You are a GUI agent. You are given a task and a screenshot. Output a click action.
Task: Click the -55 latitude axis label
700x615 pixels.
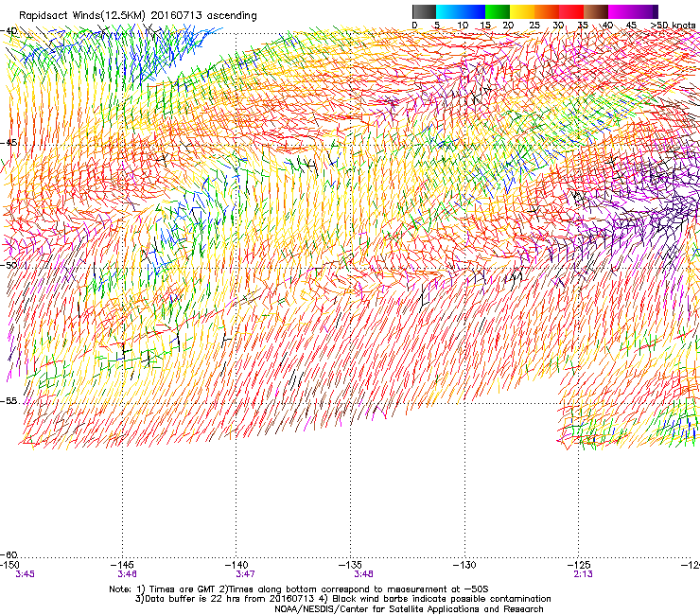9,400
